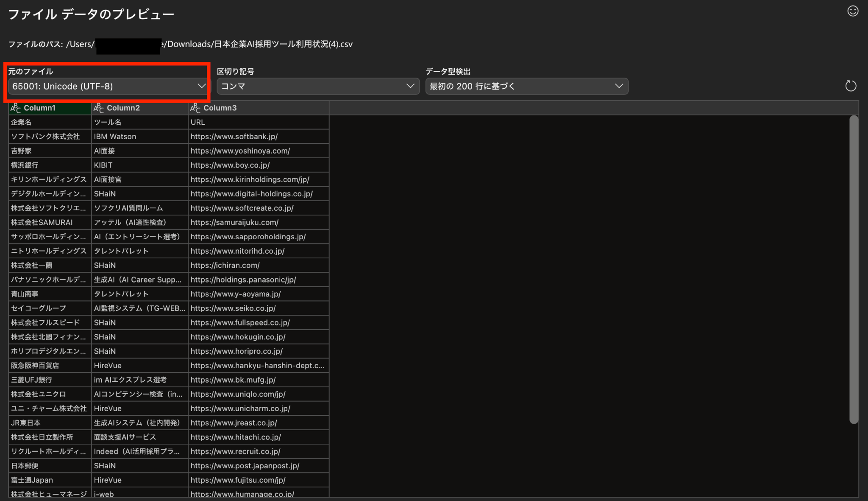Select the Column2 header

coord(123,108)
